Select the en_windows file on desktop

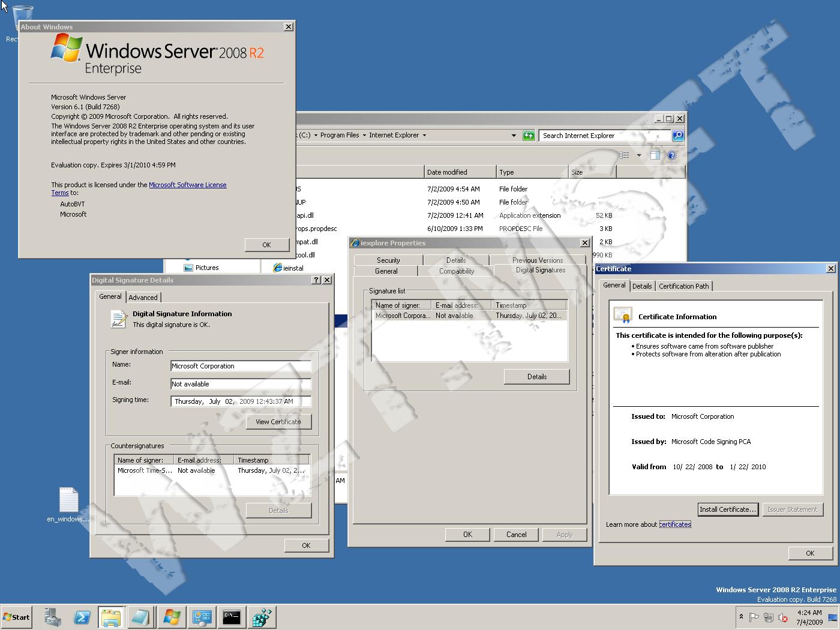[68, 505]
